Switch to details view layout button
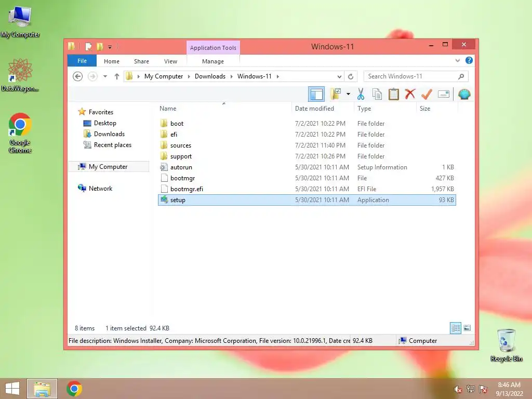Screen dimensions: 532x399 [x=456, y=328]
